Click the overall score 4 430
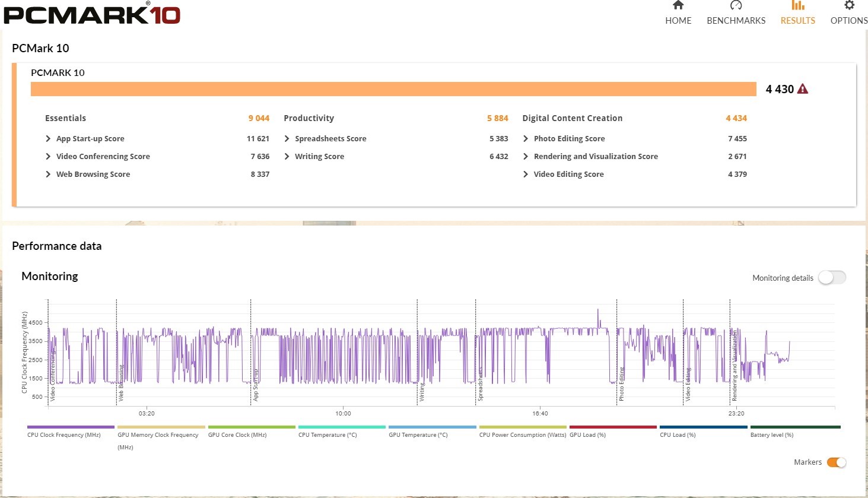Viewport: 868px width, 498px height. pyautogui.click(x=780, y=89)
